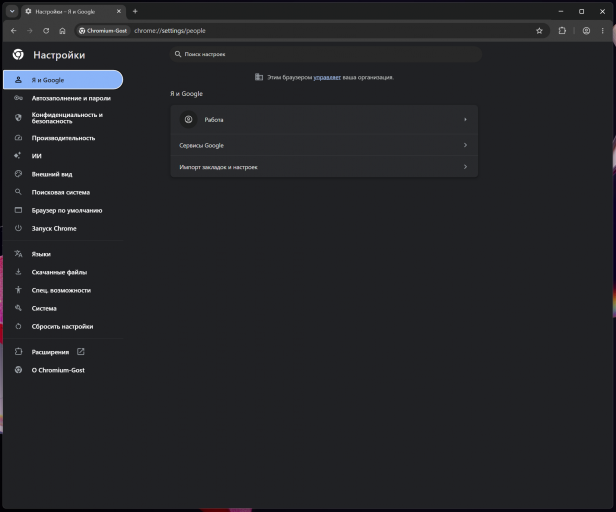
Task: Click the Работа profile avatar icon
Action: [x=189, y=119]
